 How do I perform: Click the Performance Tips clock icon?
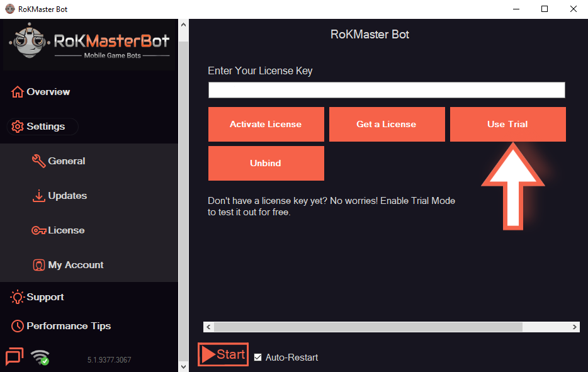tap(17, 326)
